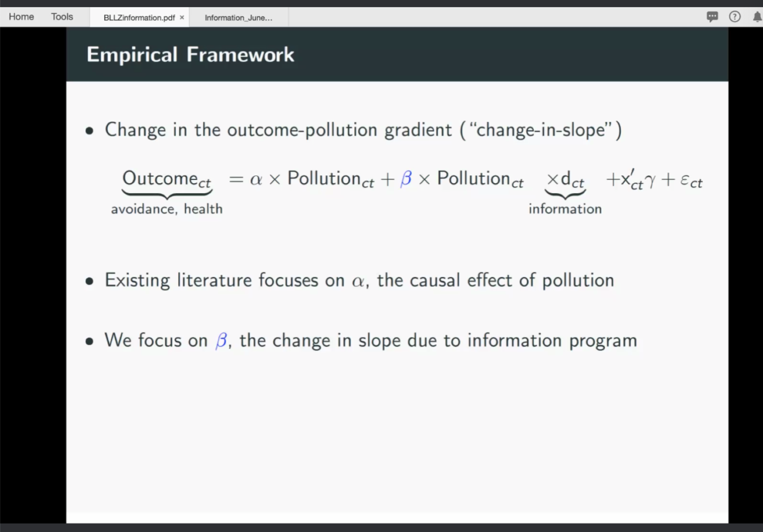Close the BLLZinformation.pdf tab

tap(182, 18)
